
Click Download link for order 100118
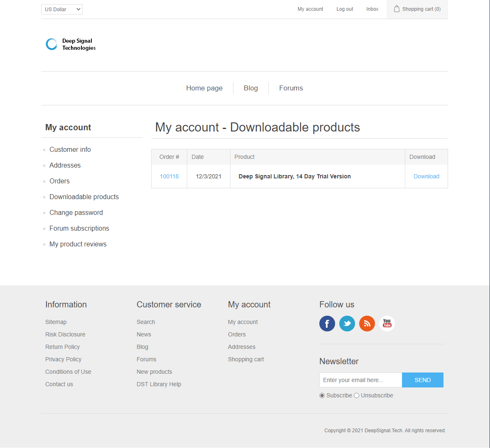point(426,176)
